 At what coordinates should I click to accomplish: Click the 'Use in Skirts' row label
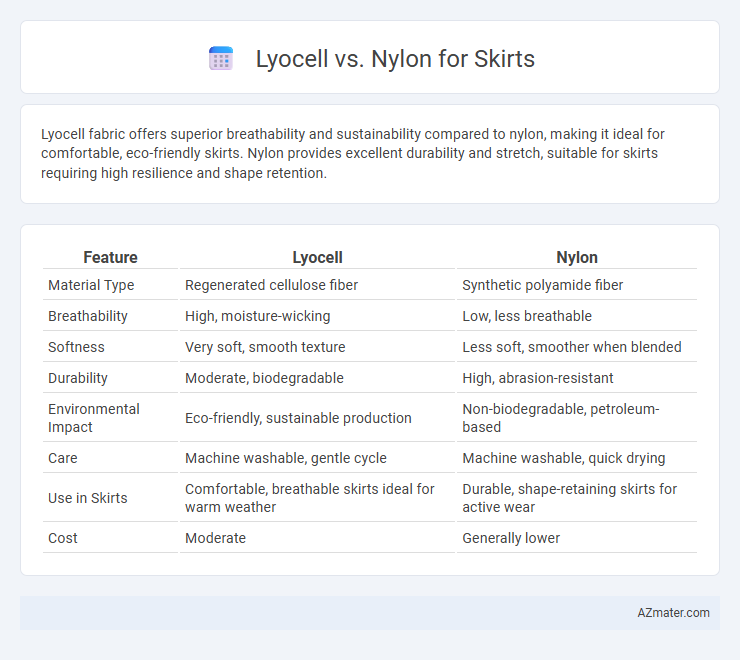88,498
